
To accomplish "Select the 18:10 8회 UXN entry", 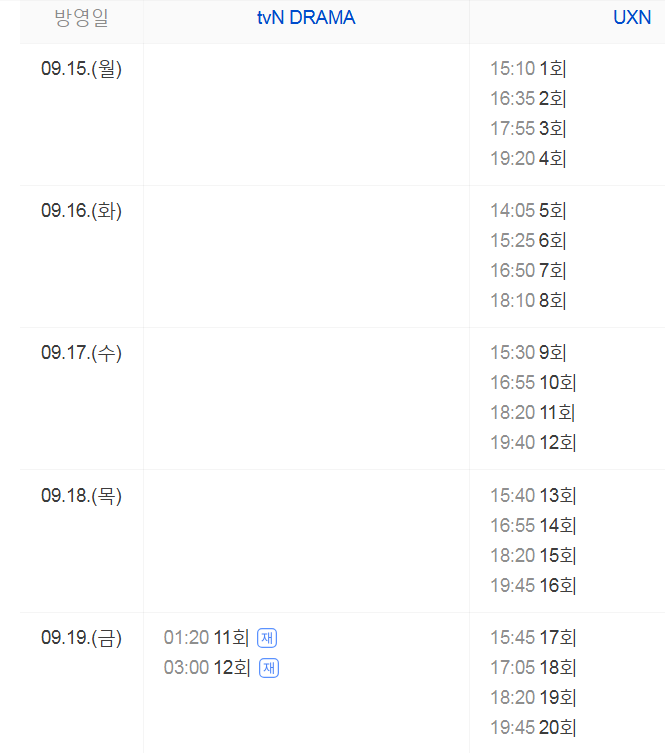I will (x=528, y=301).
